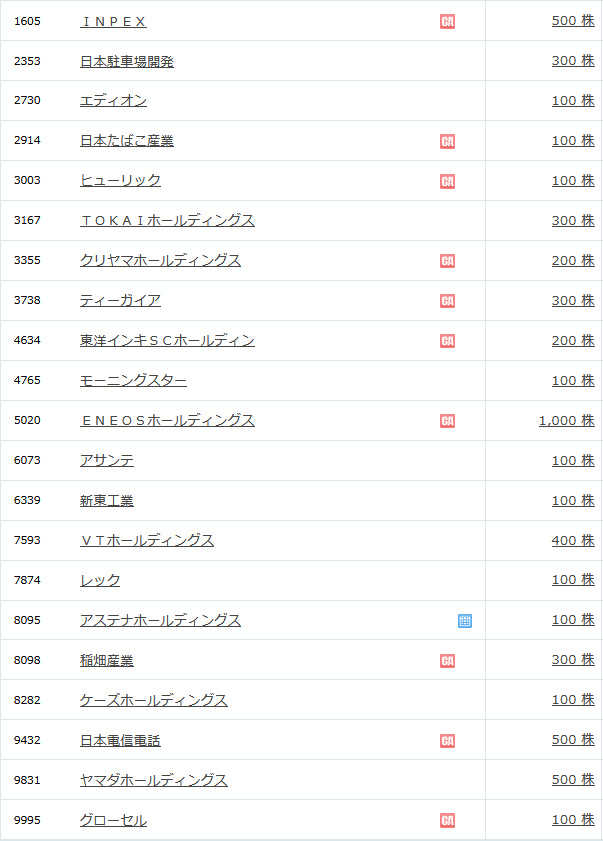603x841 pixels.
Task: Click the 1,000 株 quantity for ENEOS
Action: pos(567,420)
